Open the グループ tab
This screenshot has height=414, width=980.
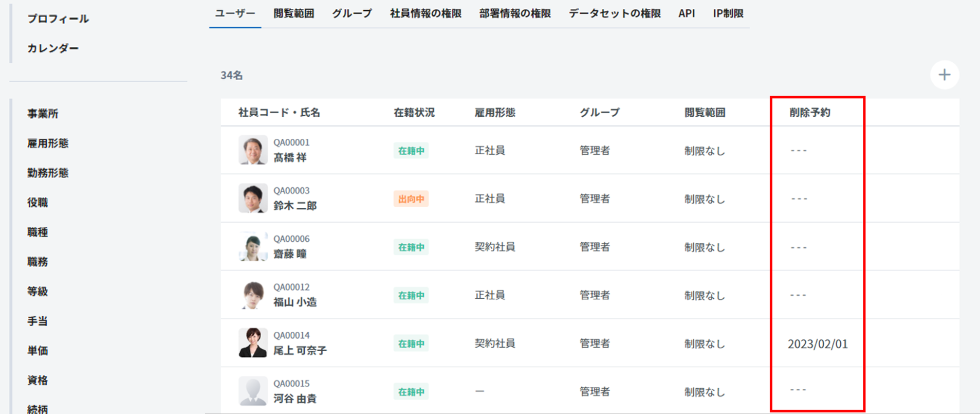(352, 13)
